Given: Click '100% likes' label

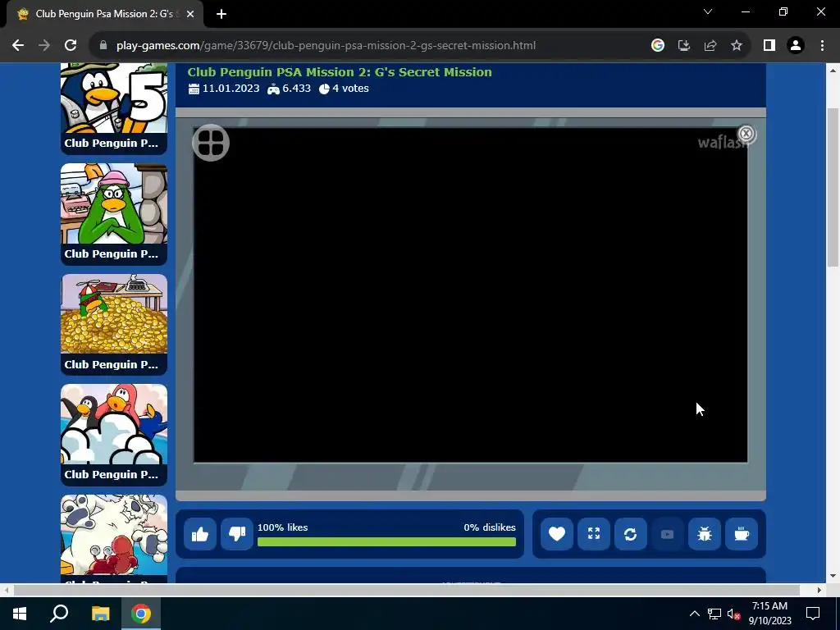Looking at the screenshot, I should (282, 527).
